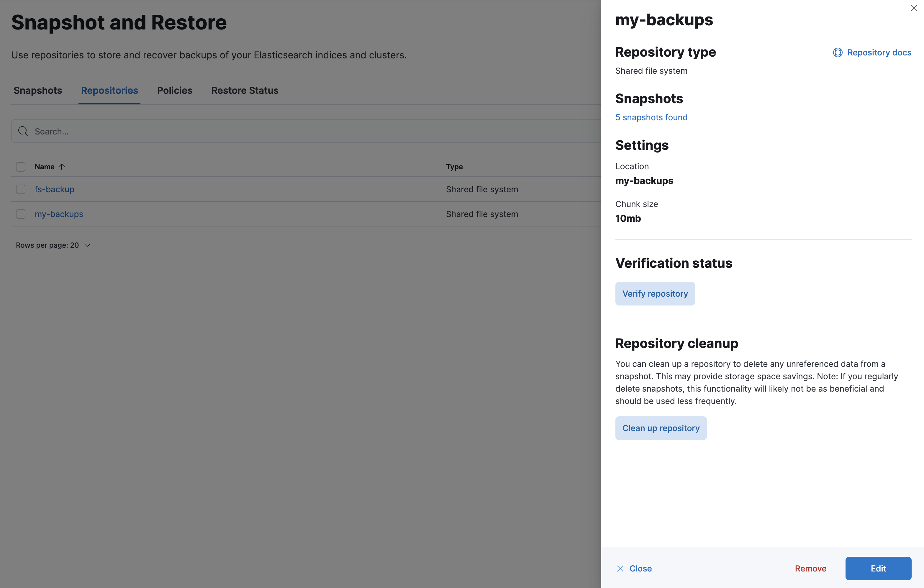Open the my-backups repository link
Screen dimensions: 924x588
click(x=59, y=214)
